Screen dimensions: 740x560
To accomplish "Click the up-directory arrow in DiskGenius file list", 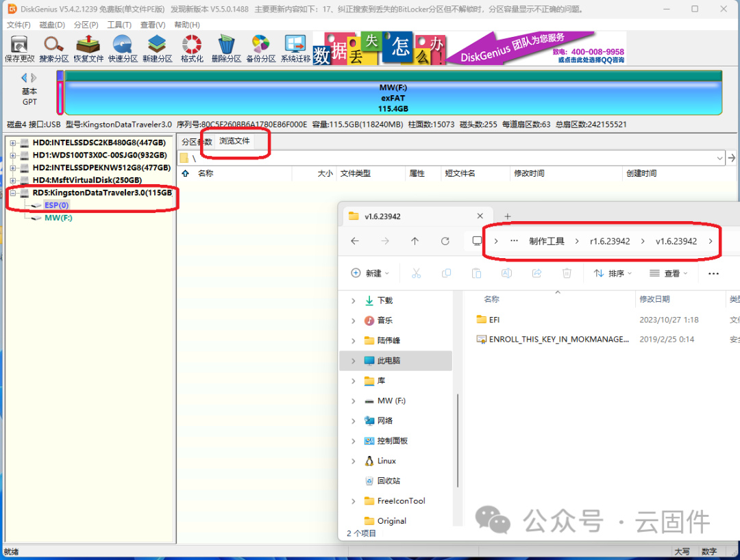I will point(186,173).
